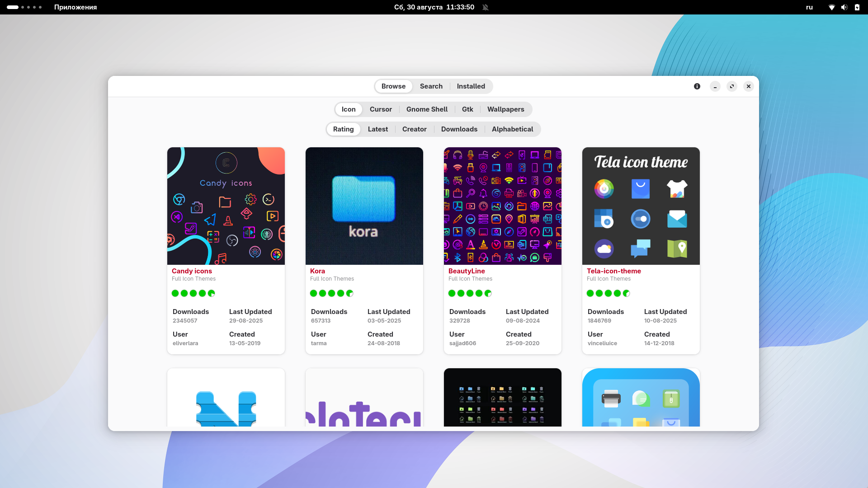The height and width of the screenshot is (488, 868).
Task: Select the Icon category
Action: coord(349,109)
